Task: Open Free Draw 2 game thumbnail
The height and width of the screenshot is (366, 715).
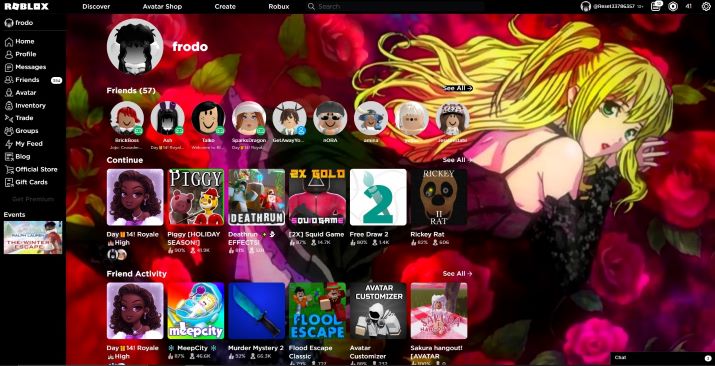Action: 378,197
